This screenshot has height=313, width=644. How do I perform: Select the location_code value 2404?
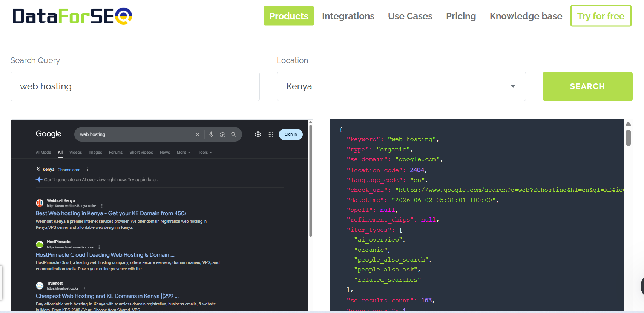(x=417, y=170)
